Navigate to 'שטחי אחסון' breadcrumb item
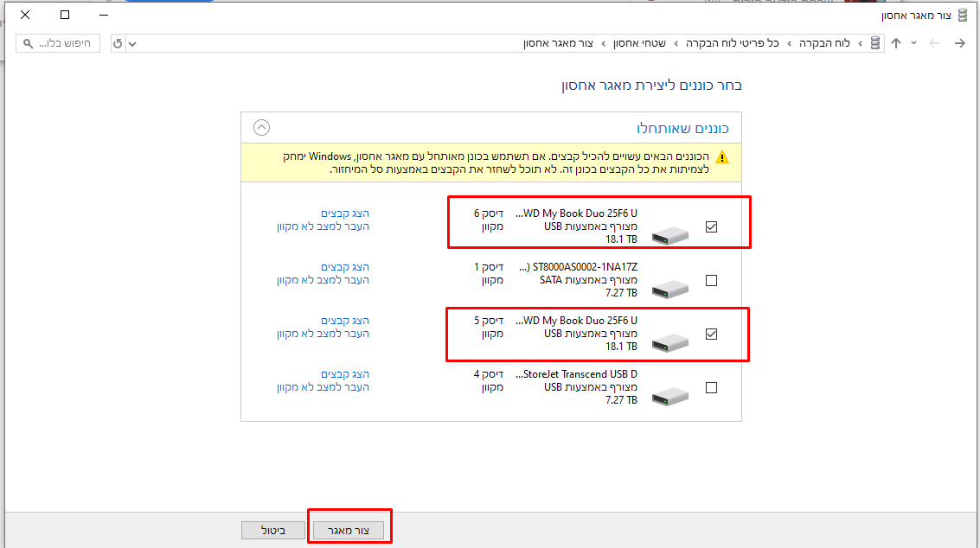 [x=640, y=43]
